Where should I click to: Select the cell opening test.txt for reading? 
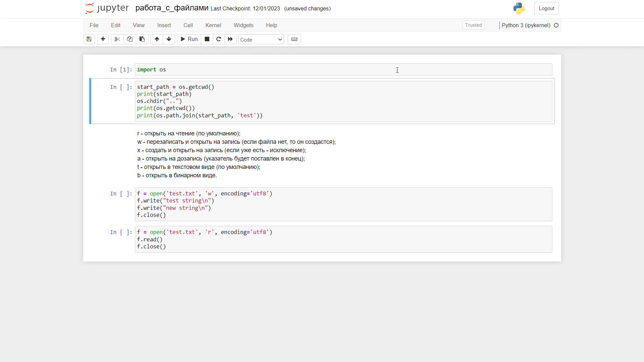tap(343, 239)
